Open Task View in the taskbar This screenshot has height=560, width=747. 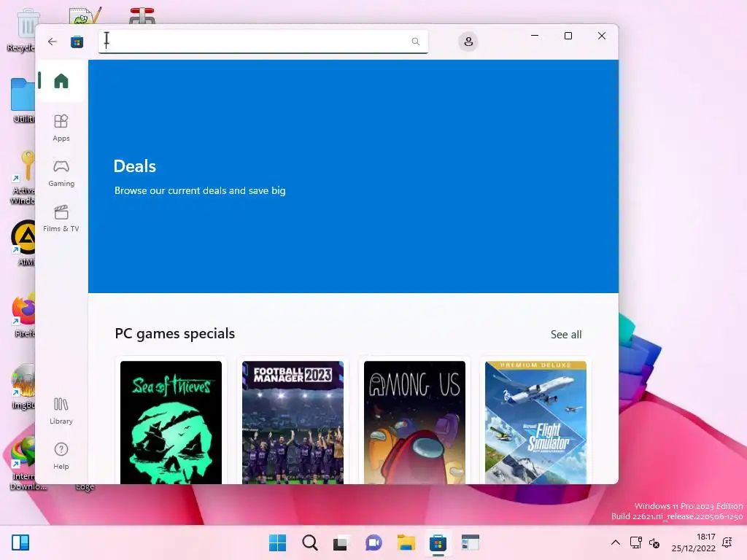pyautogui.click(x=341, y=542)
